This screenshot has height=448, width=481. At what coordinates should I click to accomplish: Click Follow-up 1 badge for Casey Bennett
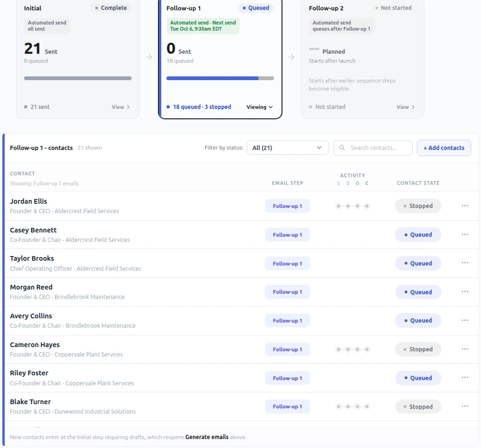pyautogui.click(x=288, y=235)
